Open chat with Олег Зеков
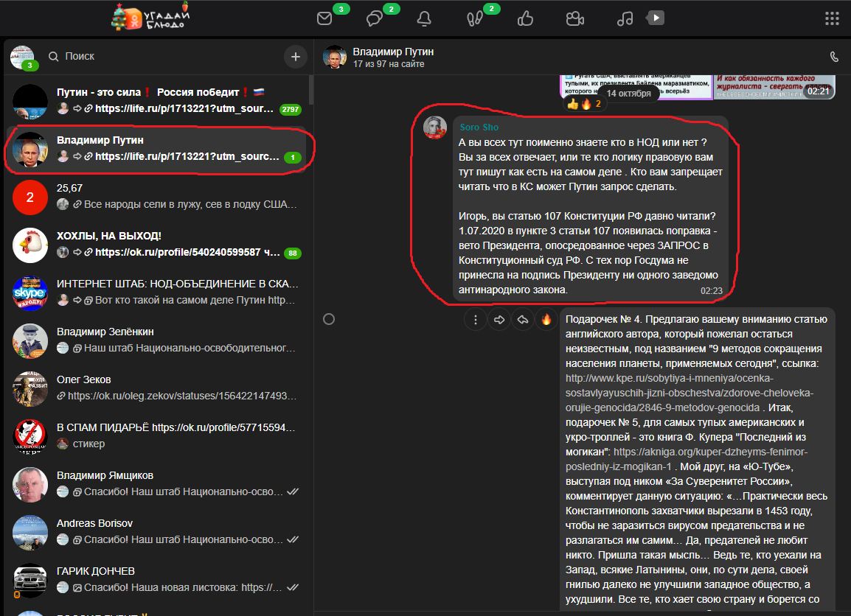 click(x=157, y=388)
